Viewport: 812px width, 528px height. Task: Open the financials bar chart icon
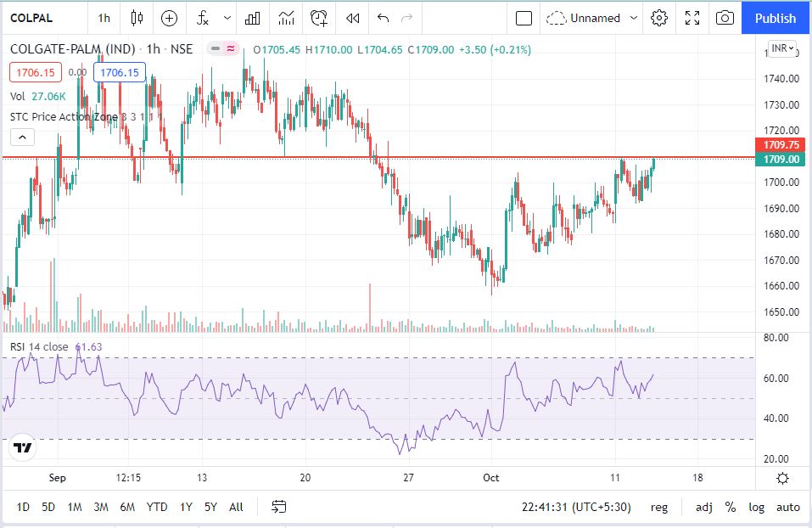pyautogui.click(x=252, y=18)
